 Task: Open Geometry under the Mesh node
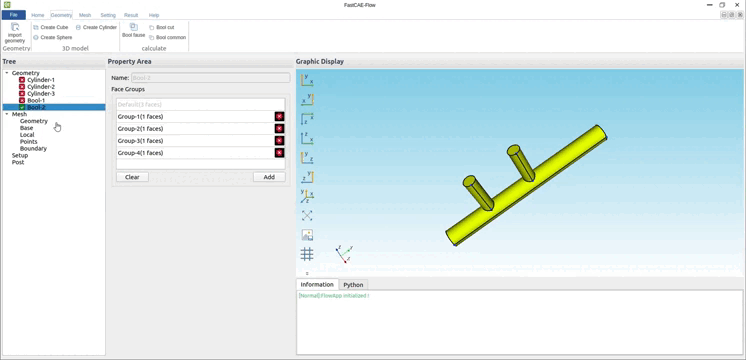[x=34, y=121]
